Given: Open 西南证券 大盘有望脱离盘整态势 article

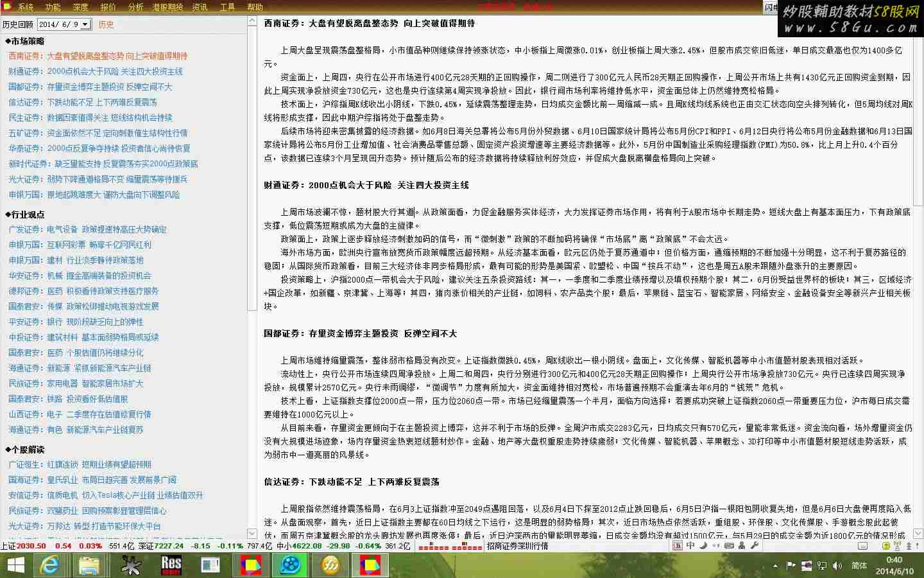Looking at the screenshot, I should (x=98, y=56).
